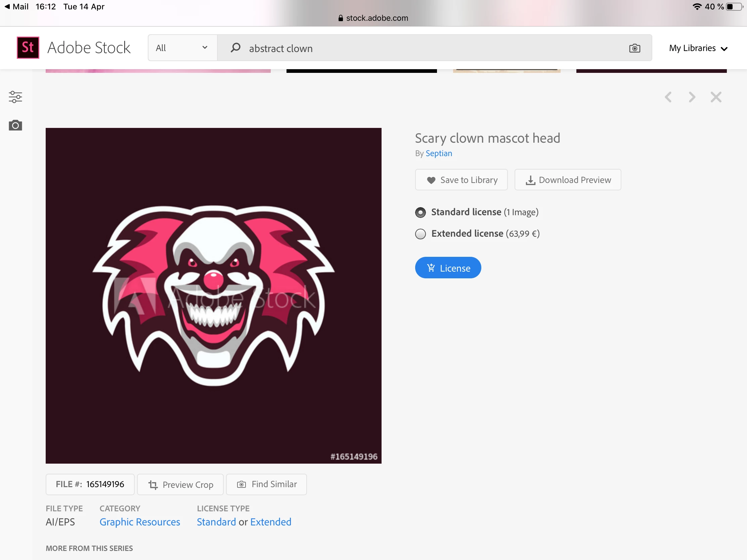
Task: Close the image detail panel
Action: point(716,97)
